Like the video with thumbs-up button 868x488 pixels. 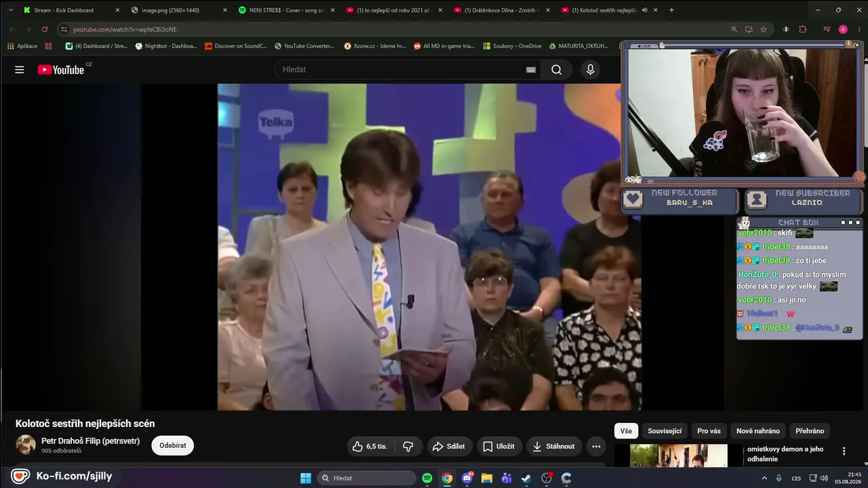click(x=370, y=447)
